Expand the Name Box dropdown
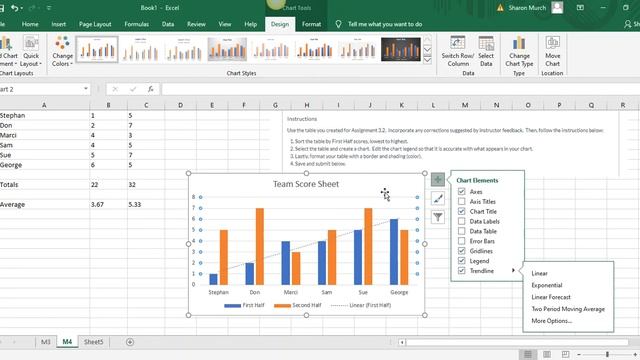 pos(86,89)
